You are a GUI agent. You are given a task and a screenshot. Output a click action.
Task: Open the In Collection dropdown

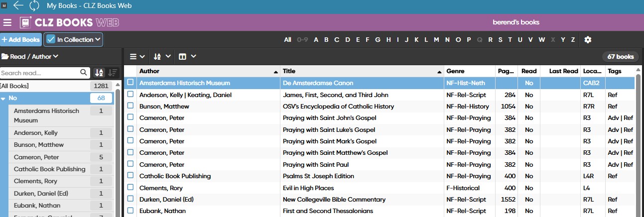tap(73, 40)
